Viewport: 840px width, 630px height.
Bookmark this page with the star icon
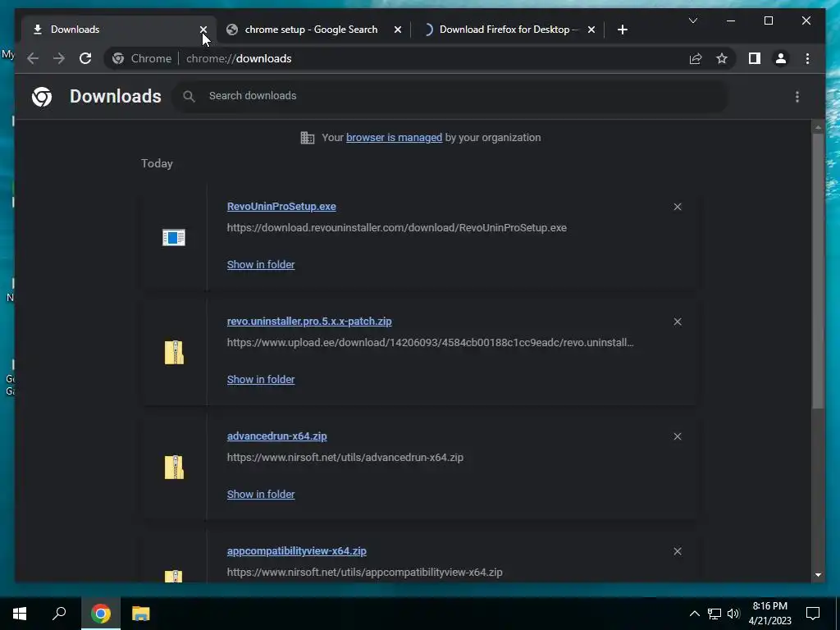click(722, 58)
